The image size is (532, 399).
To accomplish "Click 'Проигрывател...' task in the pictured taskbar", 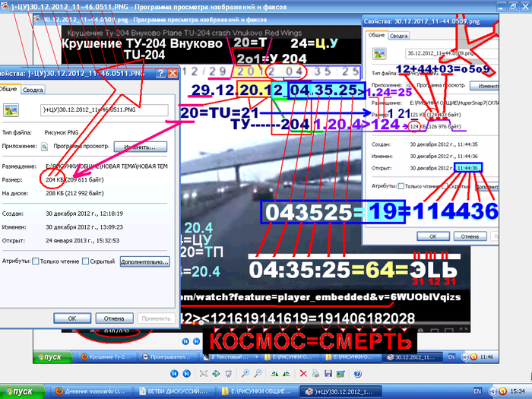I will click(x=167, y=357).
